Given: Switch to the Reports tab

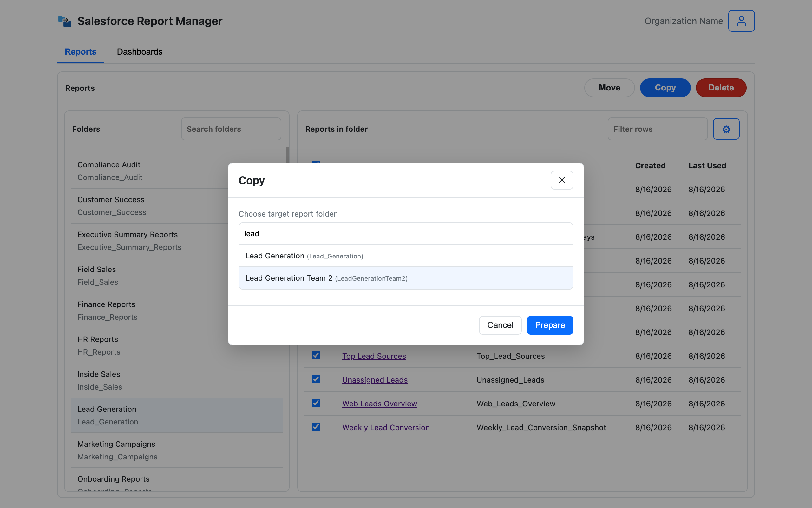Looking at the screenshot, I should tap(81, 52).
